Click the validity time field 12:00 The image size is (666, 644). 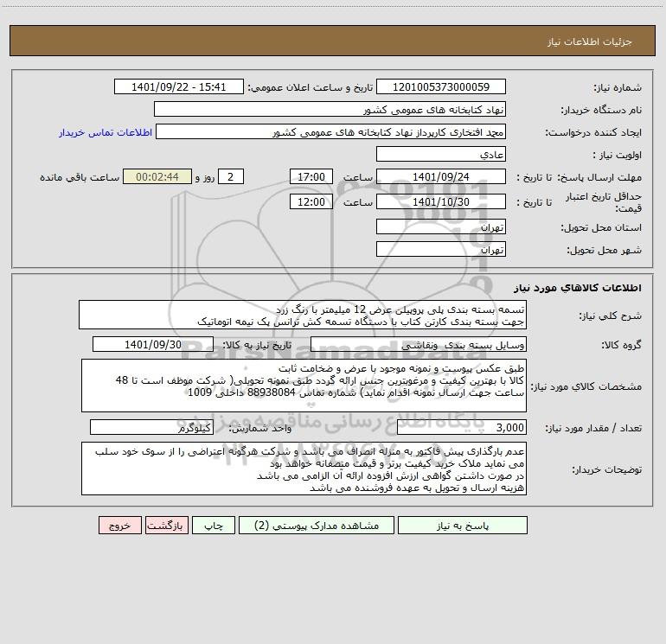tap(311, 201)
